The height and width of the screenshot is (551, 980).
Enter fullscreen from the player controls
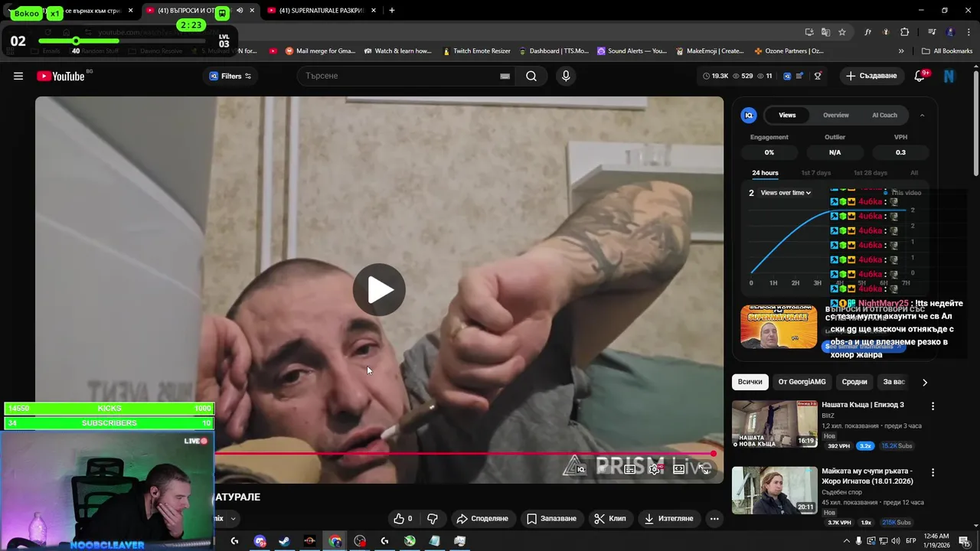tap(704, 468)
